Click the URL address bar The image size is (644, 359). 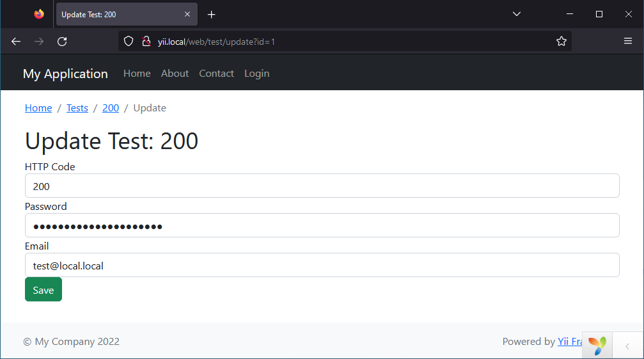click(x=345, y=42)
